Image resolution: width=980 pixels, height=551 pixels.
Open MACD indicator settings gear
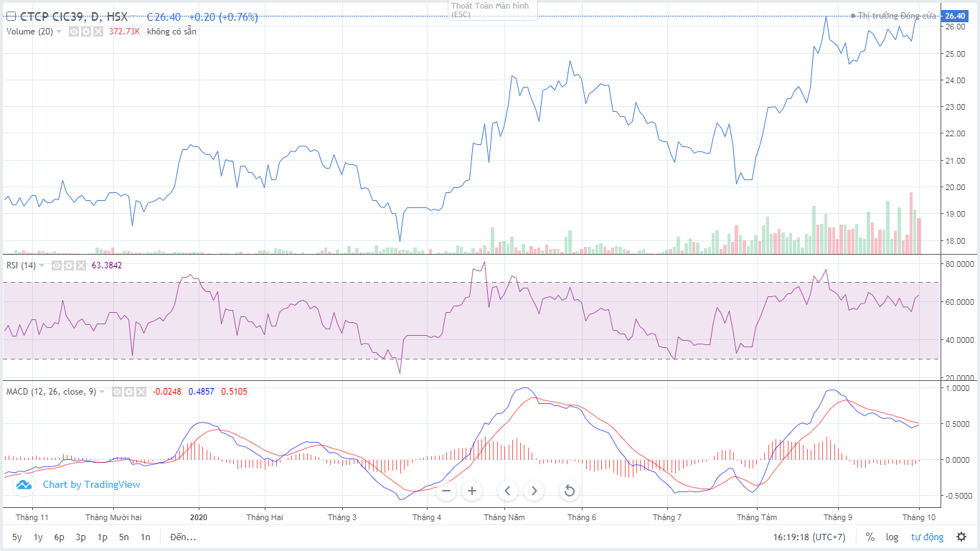pyautogui.click(x=129, y=392)
